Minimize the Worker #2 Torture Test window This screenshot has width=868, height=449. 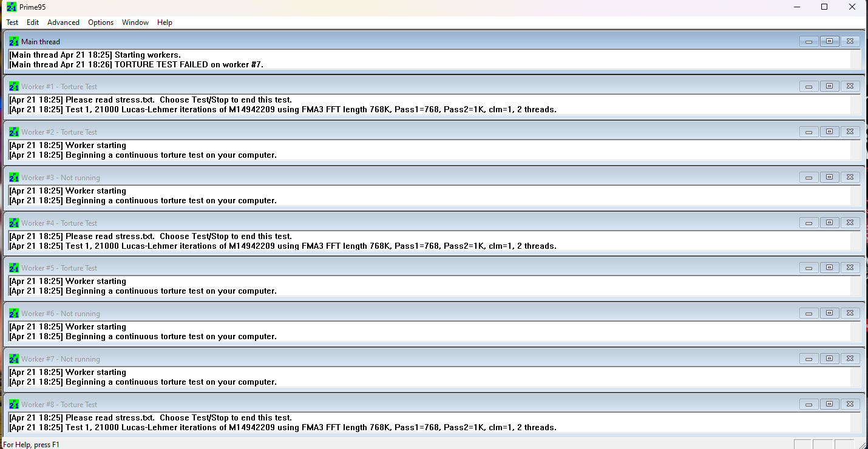[809, 132]
